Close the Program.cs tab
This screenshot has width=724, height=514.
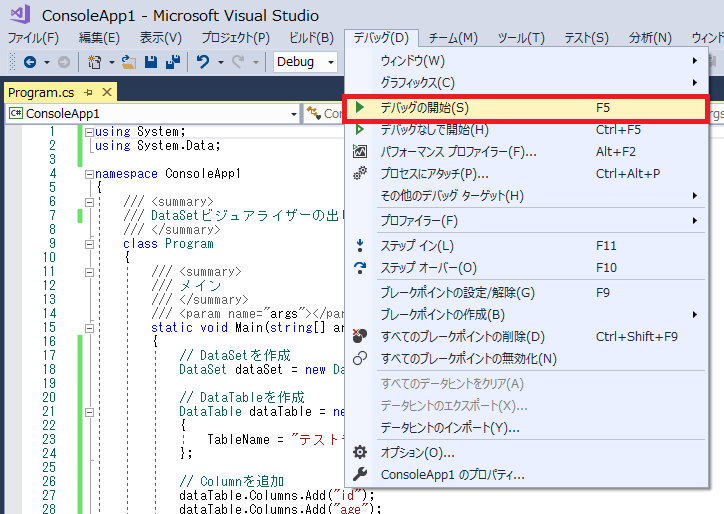pyautogui.click(x=107, y=92)
